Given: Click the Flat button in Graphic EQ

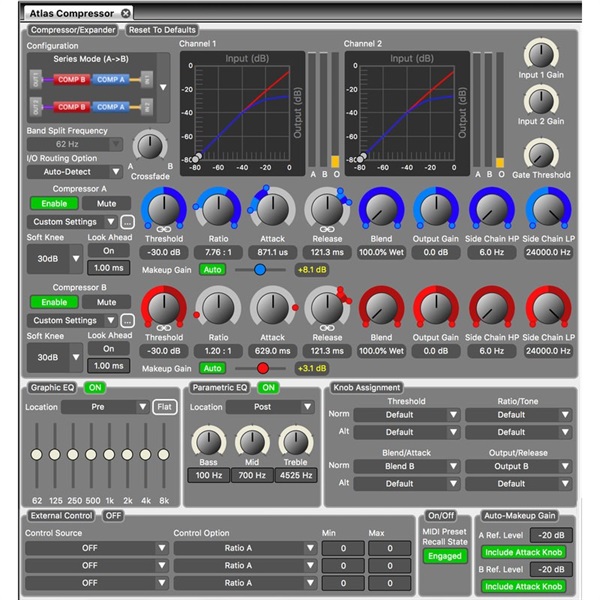Looking at the screenshot, I should [x=165, y=407].
